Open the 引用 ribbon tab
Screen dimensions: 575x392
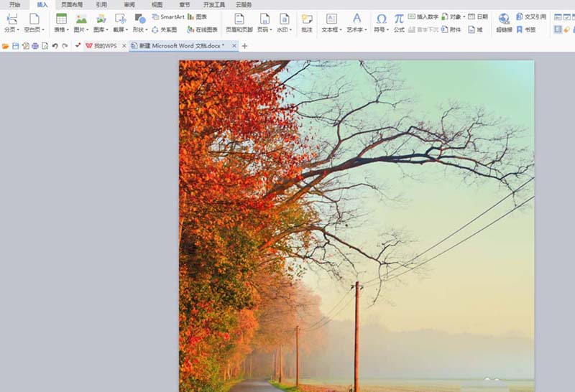click(x=101, y=5)
